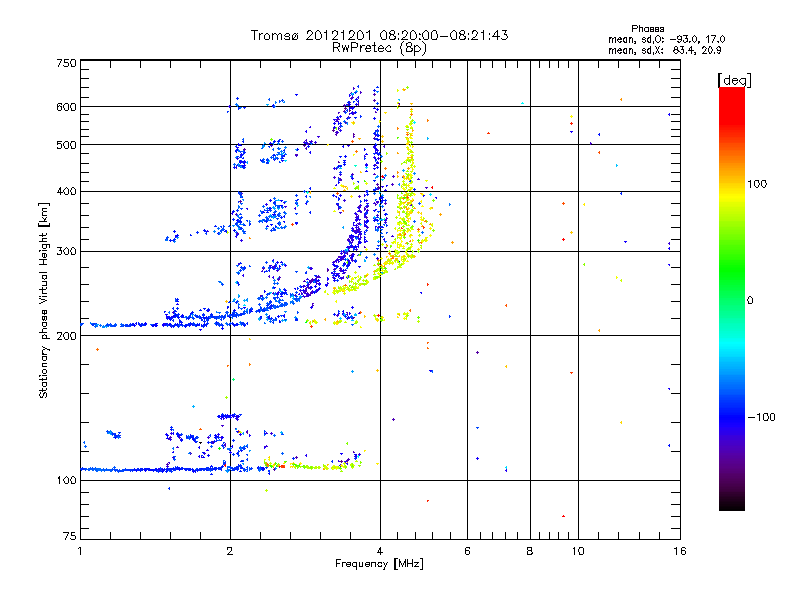Click the 'mean, sd,O: -93.0, 17.0' line
Image resolution: width=800 pixels, height=600 pixels.
(666, 39)
